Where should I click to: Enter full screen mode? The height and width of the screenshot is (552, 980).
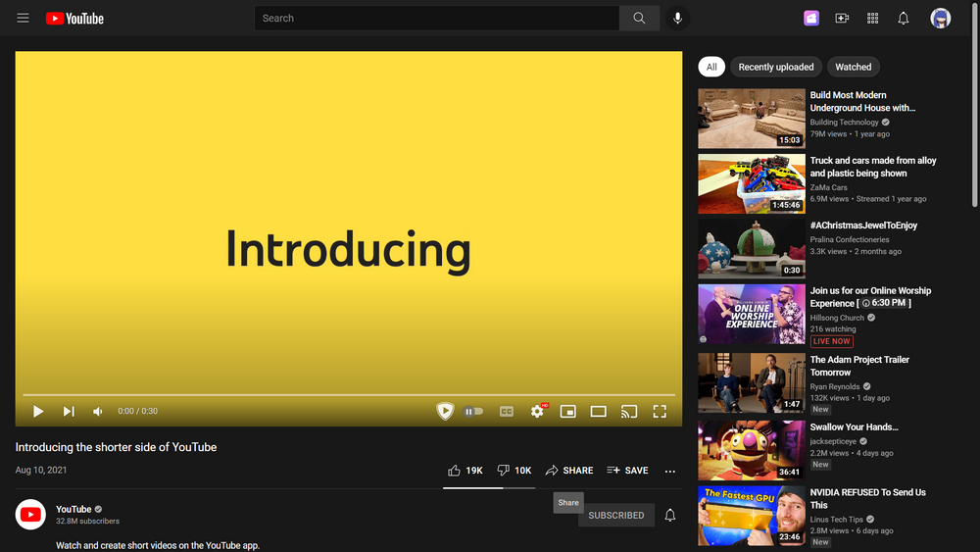click(660, 412)
